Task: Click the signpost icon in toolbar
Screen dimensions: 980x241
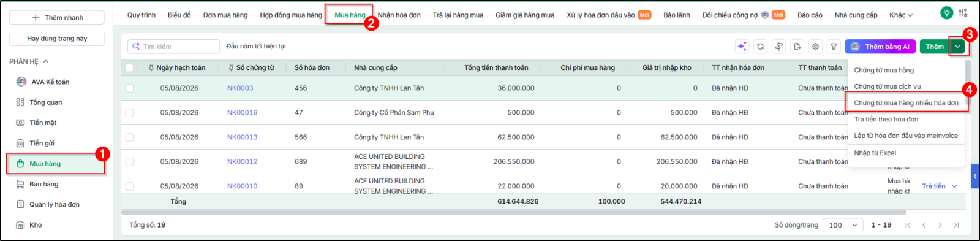Action: point(779,47)
